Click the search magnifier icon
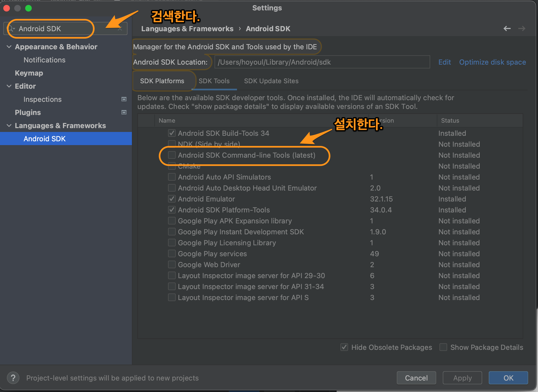This screenshot has height=392, width=538. tap(11, 28)
